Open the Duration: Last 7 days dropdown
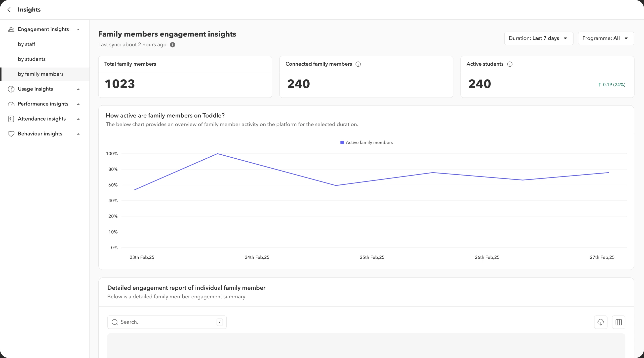Image resolution: width=644 pixels, height=358 pixels. [539, 39]
